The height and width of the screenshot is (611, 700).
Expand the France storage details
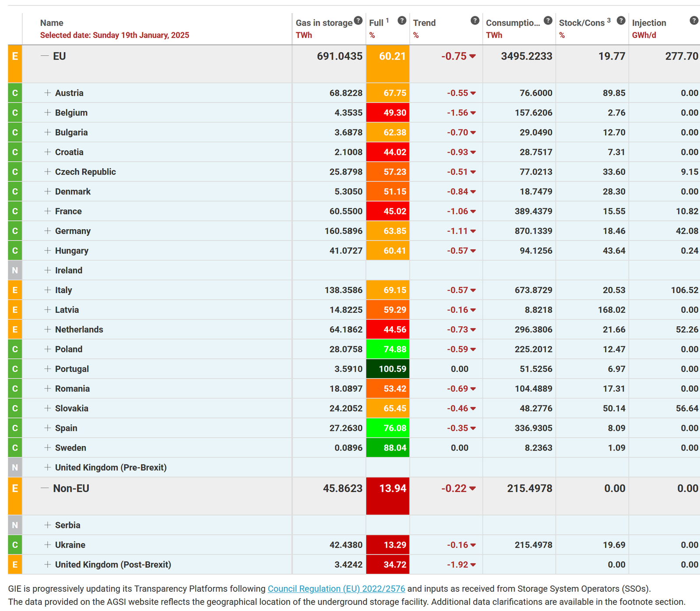48,211
